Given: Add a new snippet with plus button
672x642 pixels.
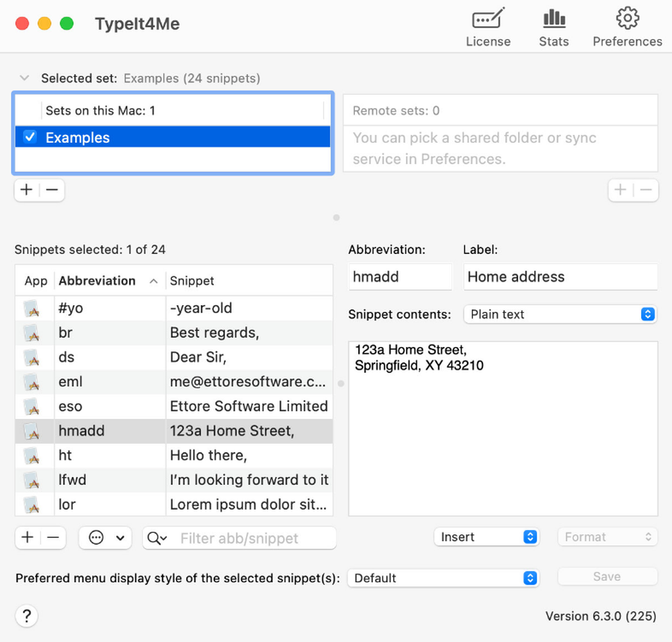Looking at the screenshot, I should pyautogui.click(x=28, y=537).
